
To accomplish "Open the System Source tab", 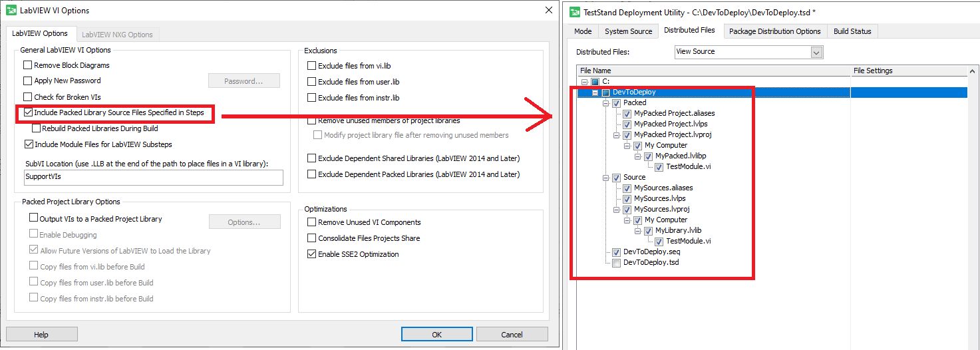I will (628, 31).
